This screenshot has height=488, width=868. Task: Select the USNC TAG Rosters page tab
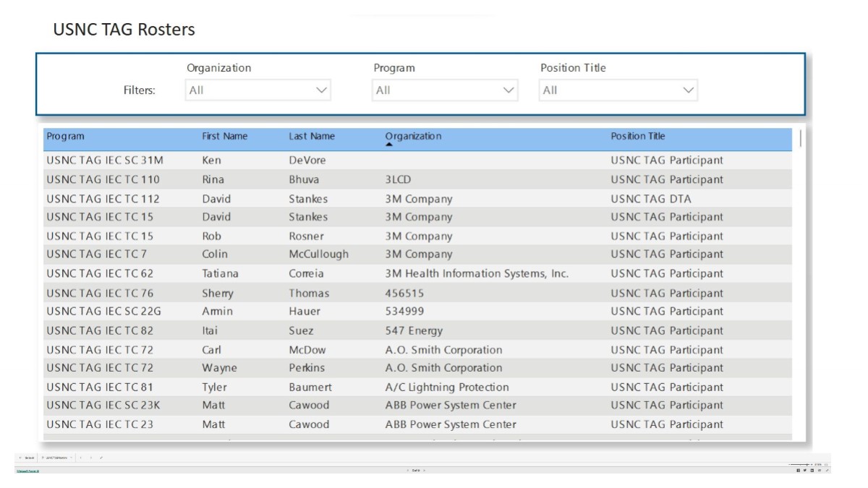(56, 458)
